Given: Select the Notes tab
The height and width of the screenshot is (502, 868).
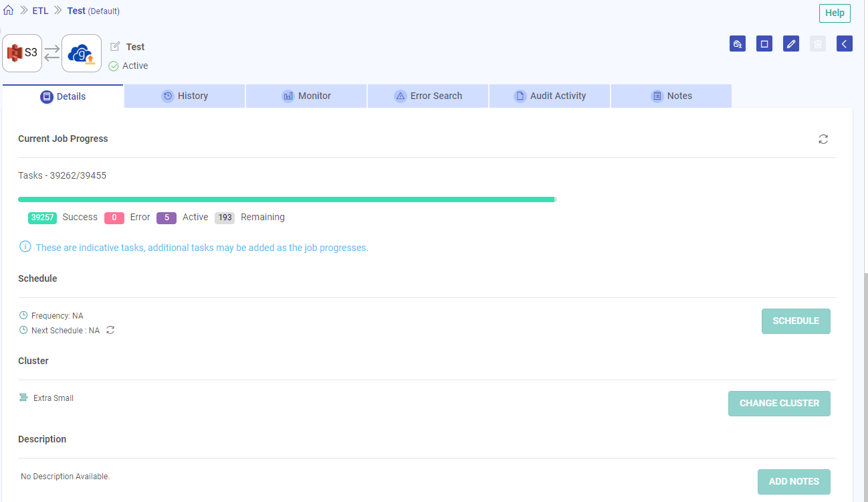Looking at the screenshot, I should (671, 96).
